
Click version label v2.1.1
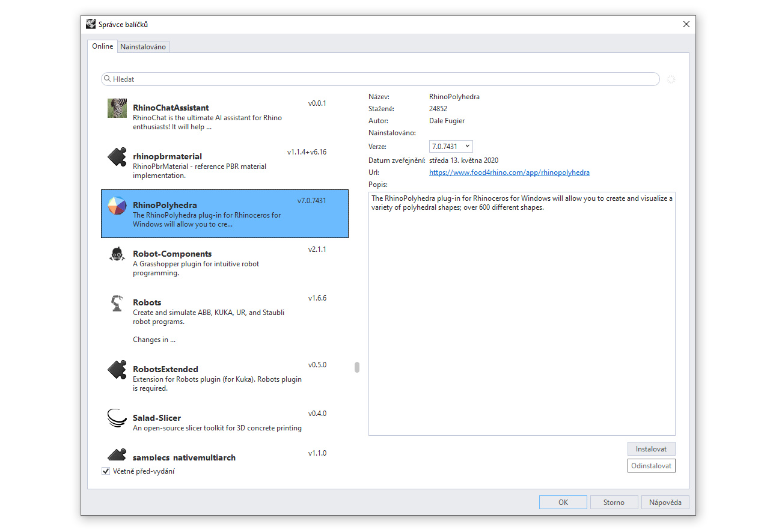pos(317,249)
